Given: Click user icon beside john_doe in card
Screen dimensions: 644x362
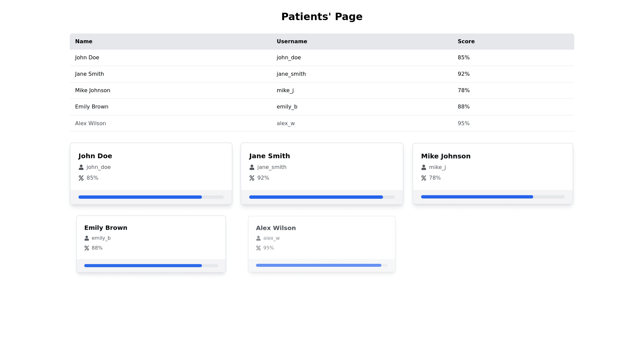Looking at the screenshot, I should click(x=81, y=167).
